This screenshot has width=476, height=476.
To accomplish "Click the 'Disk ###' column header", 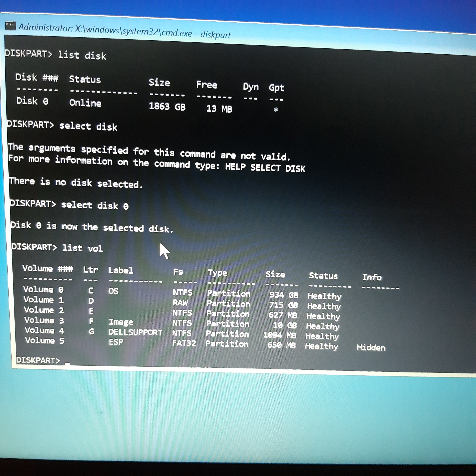I will pos(37,78).
